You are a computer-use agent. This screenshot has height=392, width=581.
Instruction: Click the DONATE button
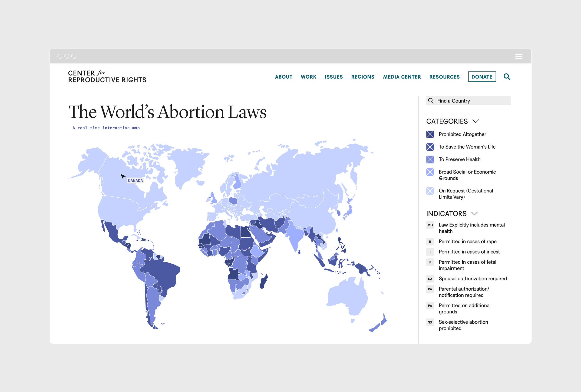[x=482, y=77]
